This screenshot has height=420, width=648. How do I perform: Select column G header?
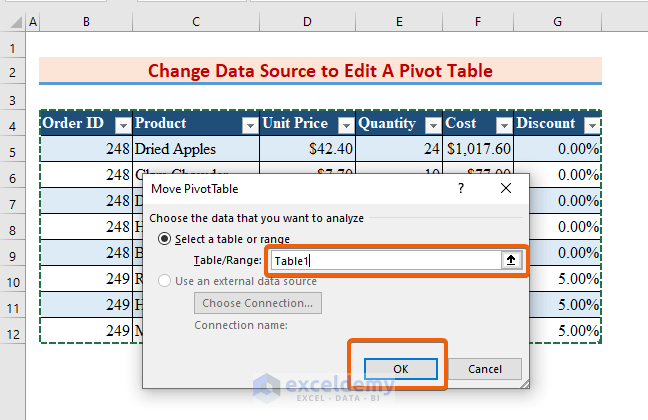coord(557,21)
